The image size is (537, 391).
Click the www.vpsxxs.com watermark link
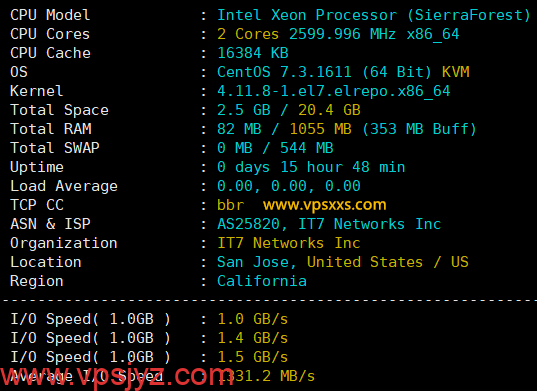coord(324,205)
